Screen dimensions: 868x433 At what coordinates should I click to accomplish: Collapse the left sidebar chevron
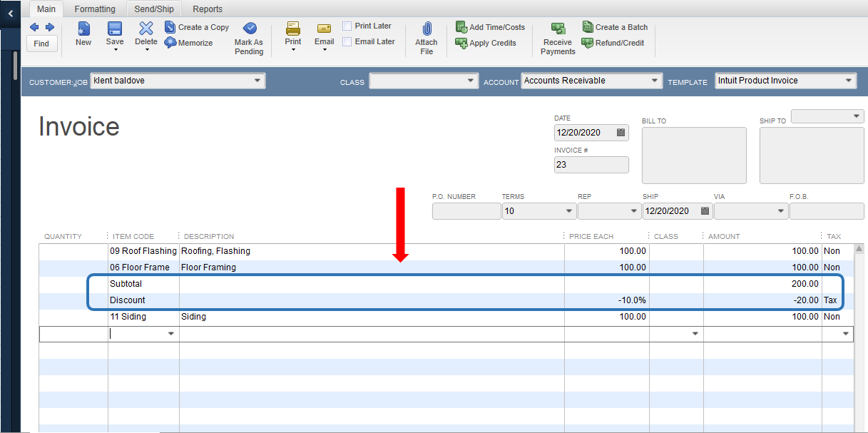tap(10, 14)
